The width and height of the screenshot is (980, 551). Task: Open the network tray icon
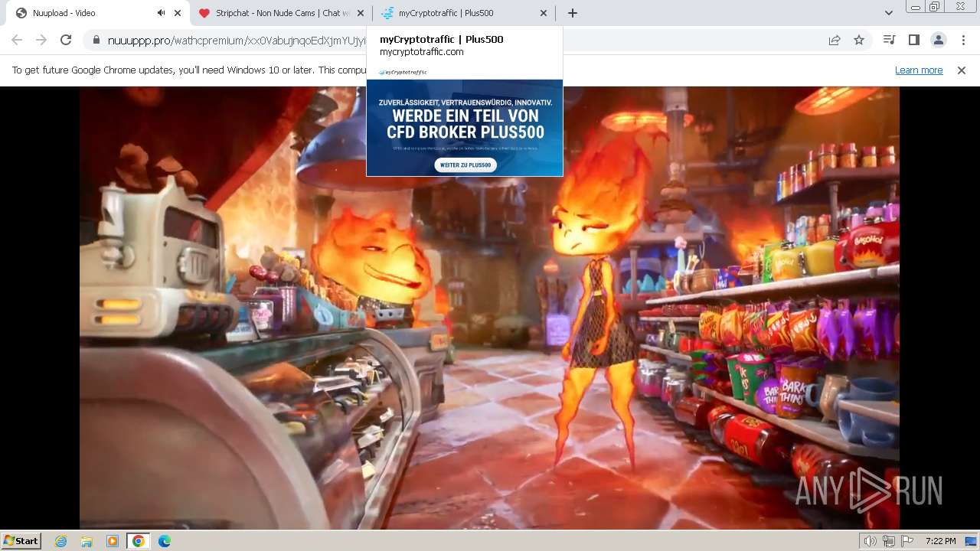[x=889, y=541]
